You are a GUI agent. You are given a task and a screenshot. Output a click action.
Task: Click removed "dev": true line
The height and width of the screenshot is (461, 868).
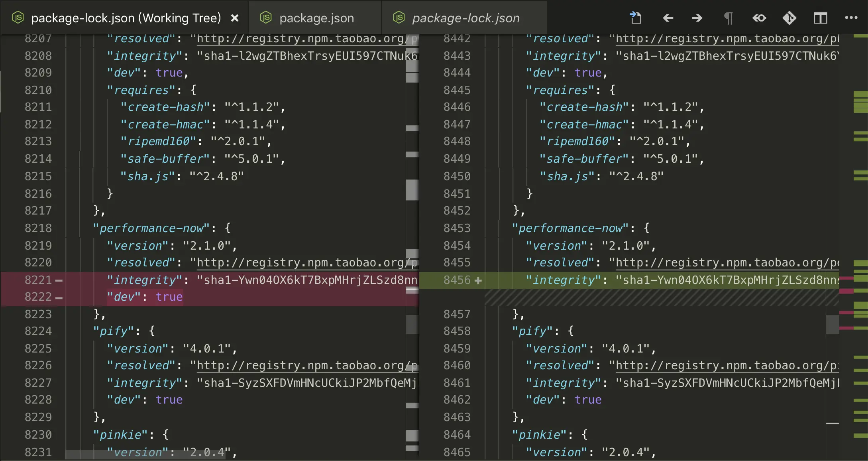pyautogui.click(x=145, y=297)
